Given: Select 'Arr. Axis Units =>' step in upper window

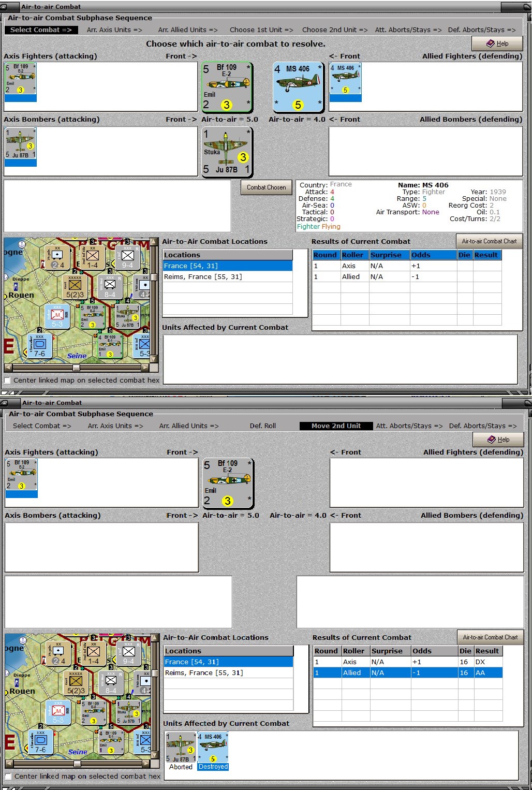Looking at the screenshot, I should point(114,30).
